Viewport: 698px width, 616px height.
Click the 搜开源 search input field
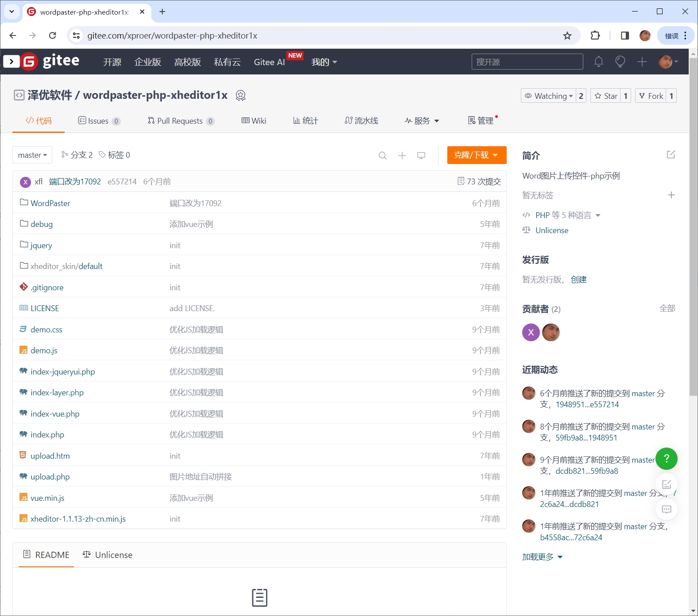pos(527,62)
